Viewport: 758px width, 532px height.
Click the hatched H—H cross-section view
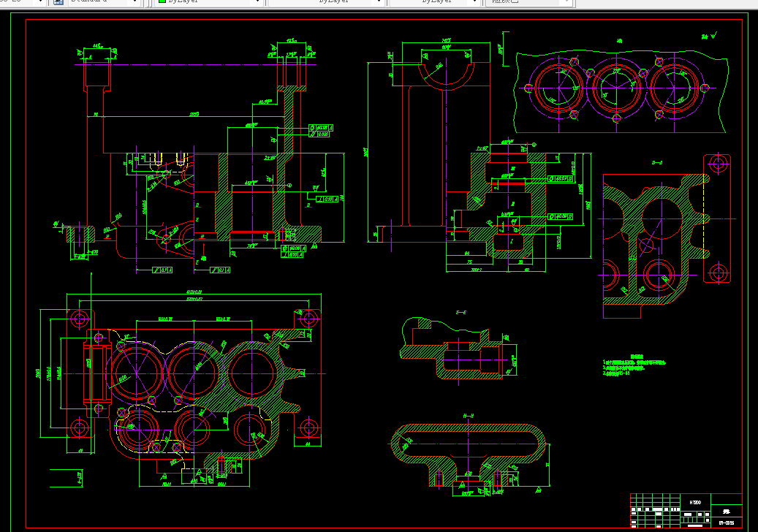(x=468, y=455)
